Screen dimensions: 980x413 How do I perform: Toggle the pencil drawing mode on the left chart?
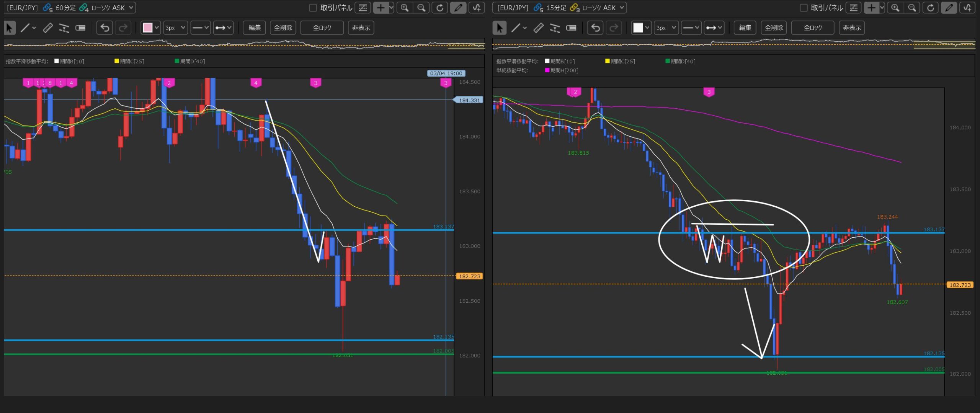click(458, 8)
